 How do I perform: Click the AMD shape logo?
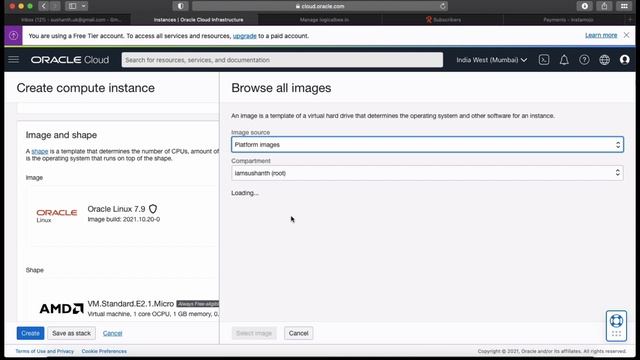[x=61, y=308]
